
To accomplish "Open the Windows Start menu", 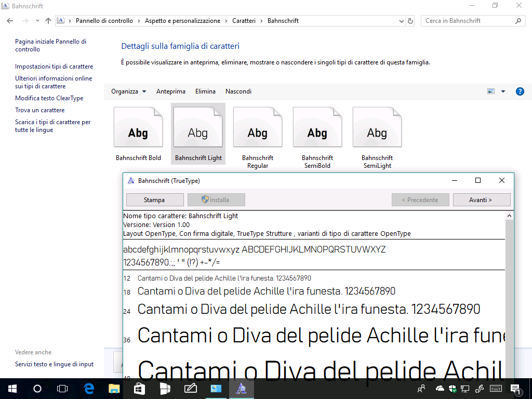I will [12, 389].
